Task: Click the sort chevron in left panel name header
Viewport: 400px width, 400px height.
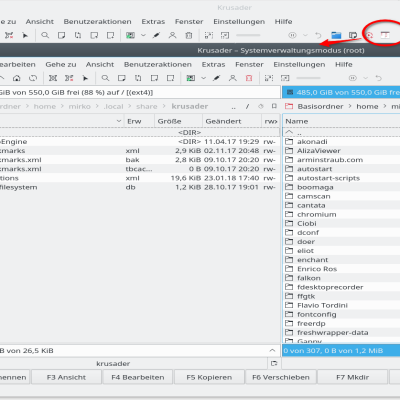Action: 119,121
